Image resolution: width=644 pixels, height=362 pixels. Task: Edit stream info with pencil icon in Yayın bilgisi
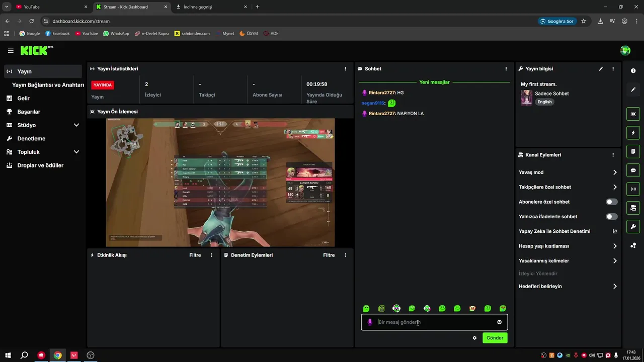click(x=601, y=69)
